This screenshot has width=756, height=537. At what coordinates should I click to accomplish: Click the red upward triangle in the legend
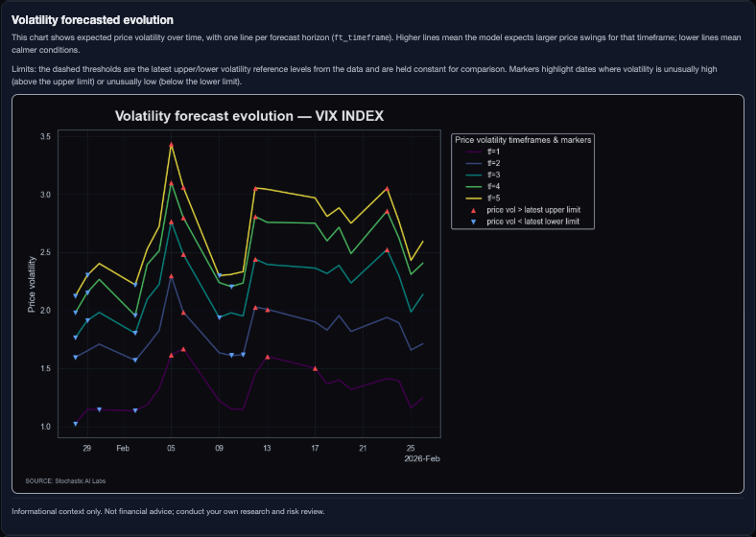[473, 210]
